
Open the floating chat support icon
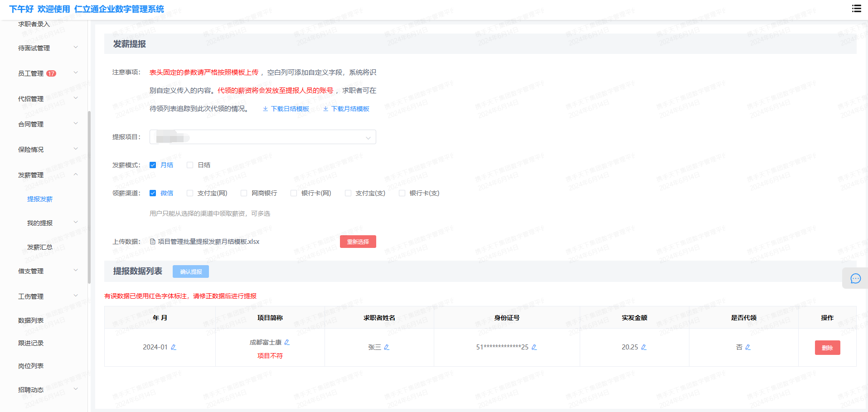(x=855, y=278)
